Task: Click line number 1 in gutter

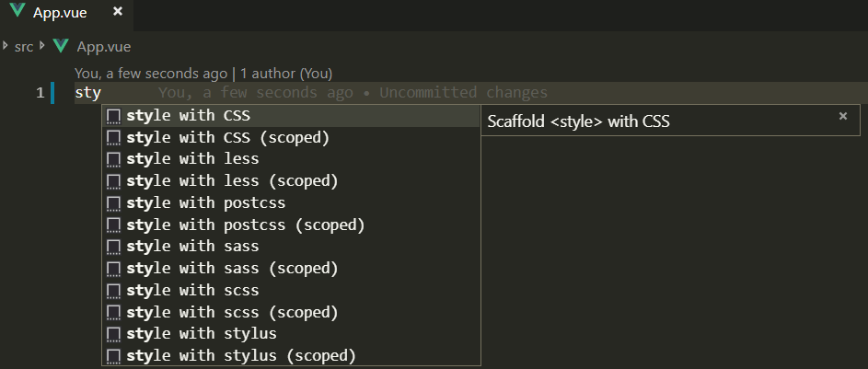Action: point(40,93)
